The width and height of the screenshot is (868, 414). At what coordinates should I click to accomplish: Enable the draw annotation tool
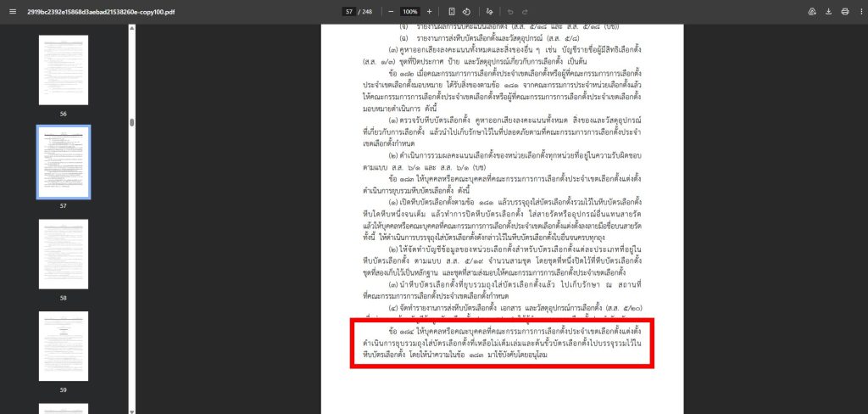pyautogui.click(x=490, y=11)
